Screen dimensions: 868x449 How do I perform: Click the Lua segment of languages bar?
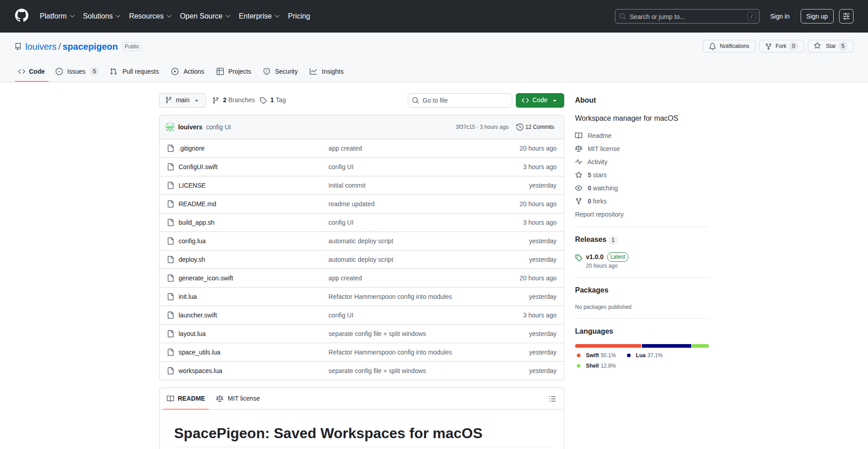tap(667, 346)
